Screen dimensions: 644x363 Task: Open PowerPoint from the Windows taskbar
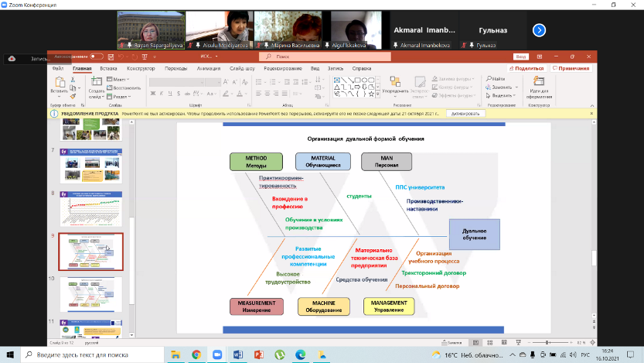click(257, 353)
